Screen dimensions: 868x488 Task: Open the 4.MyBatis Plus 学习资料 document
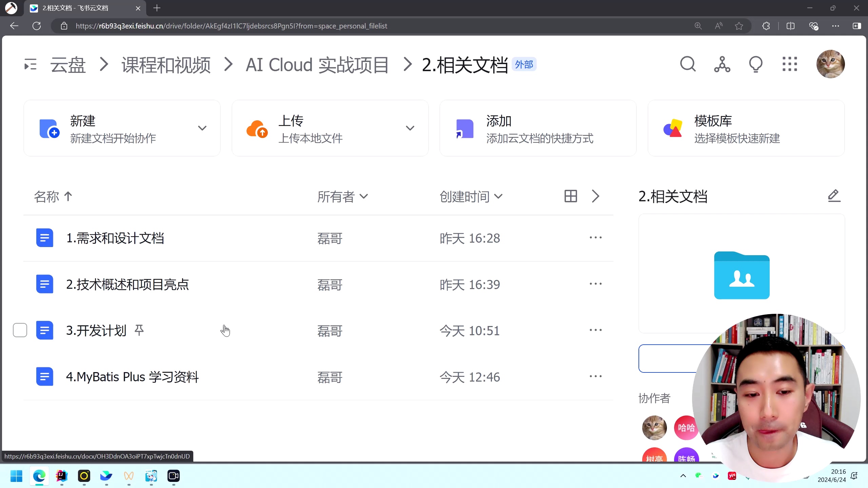pyautogui.click(x=133, y=376)
